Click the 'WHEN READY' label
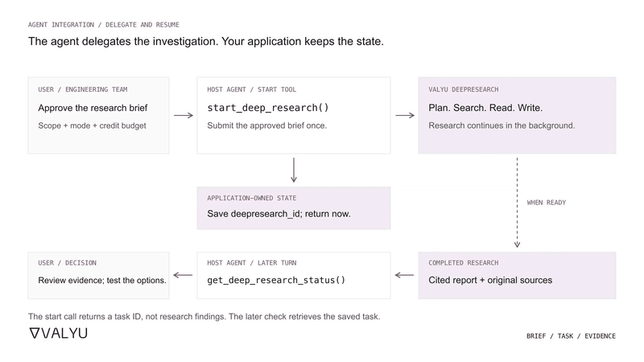Viewport: 644px width, 362px height. coord(547,203)
